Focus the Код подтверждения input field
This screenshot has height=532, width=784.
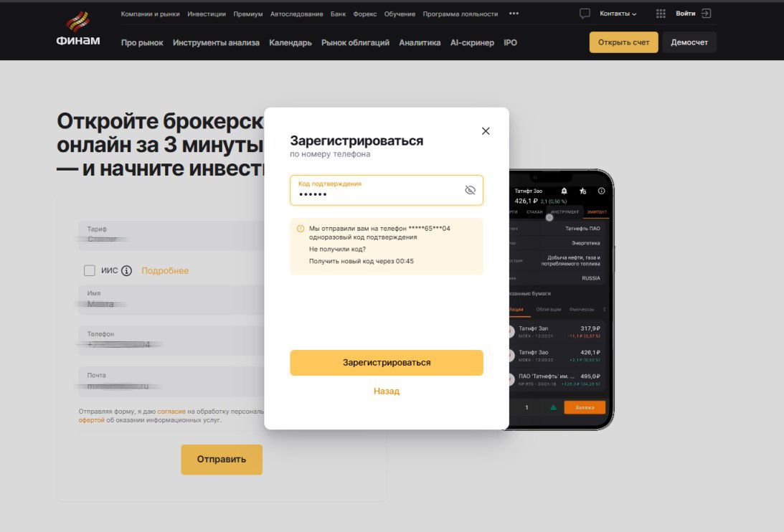(x=387, y=190)
